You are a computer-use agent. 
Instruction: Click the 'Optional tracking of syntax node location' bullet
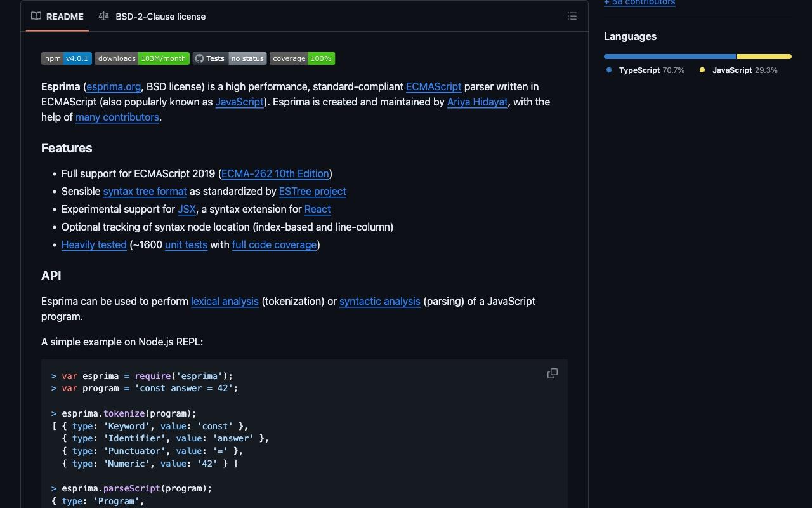227,227
